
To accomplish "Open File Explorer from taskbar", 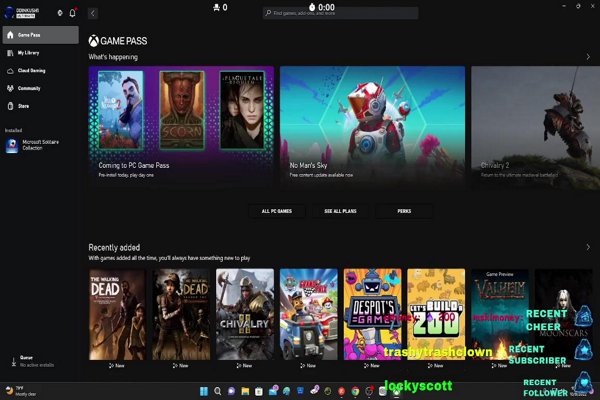I will coord(245,391).
